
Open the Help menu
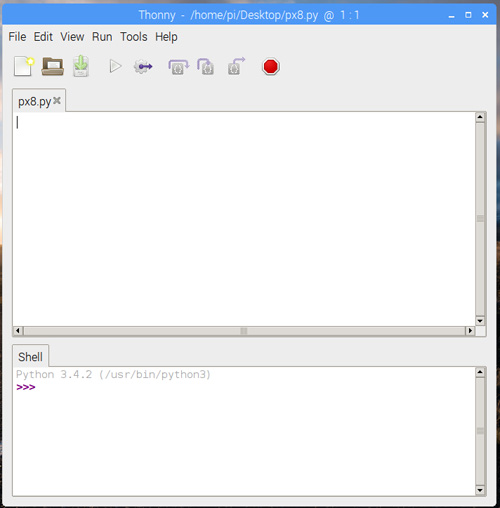pos(166,37)
